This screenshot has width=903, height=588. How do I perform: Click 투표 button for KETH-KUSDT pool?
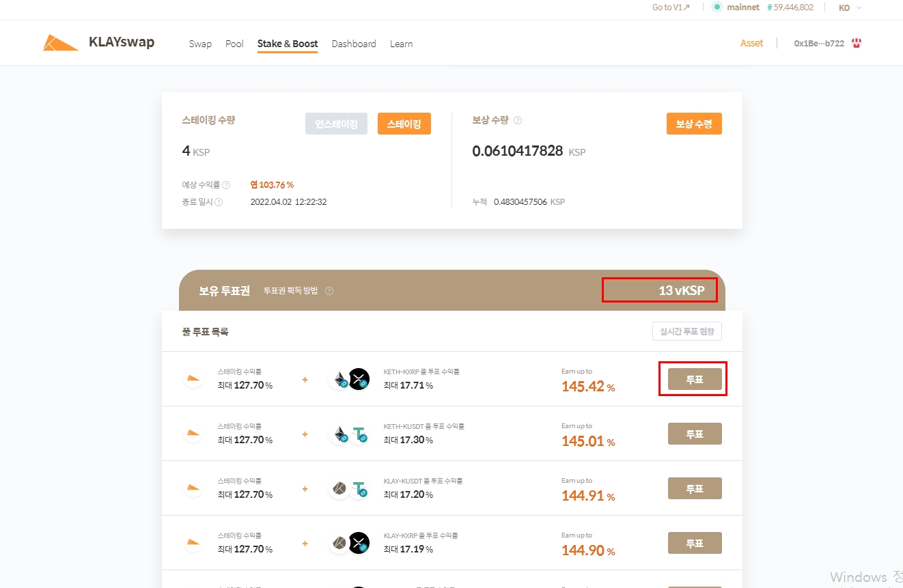pyautogui.click(x=695, y=434)
